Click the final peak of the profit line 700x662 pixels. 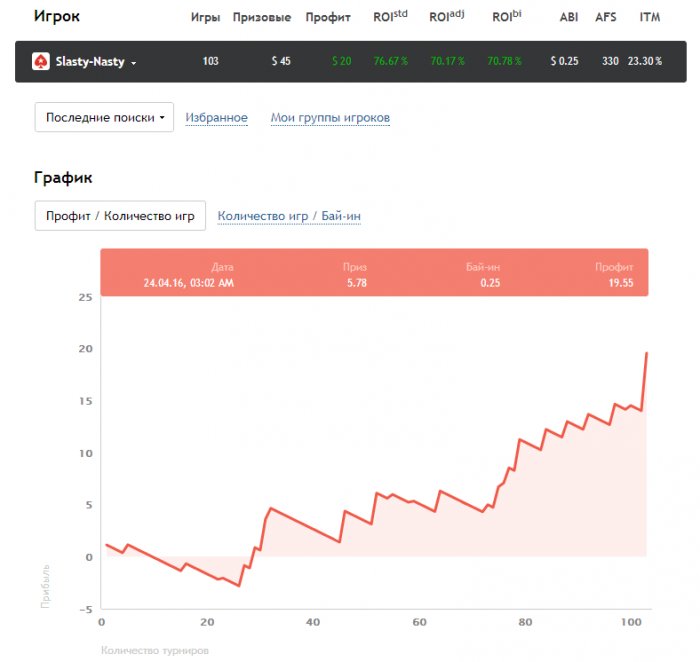tap(647, 353)
